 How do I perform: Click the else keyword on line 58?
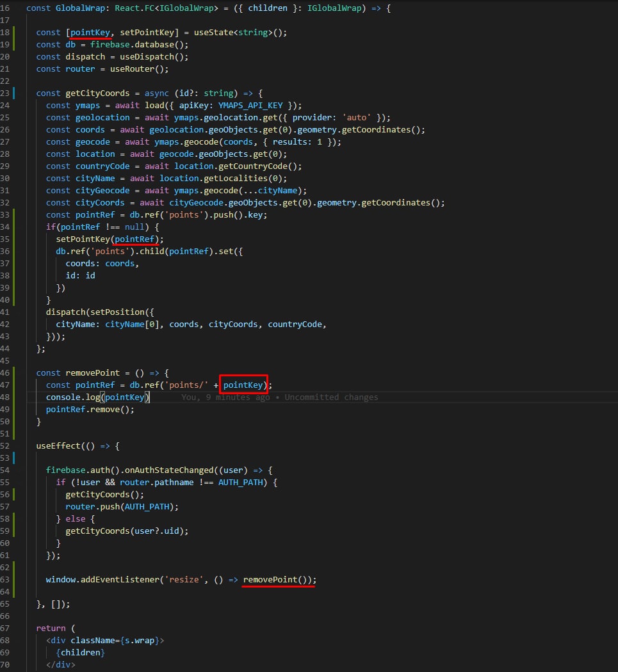(x=76, y=518)
